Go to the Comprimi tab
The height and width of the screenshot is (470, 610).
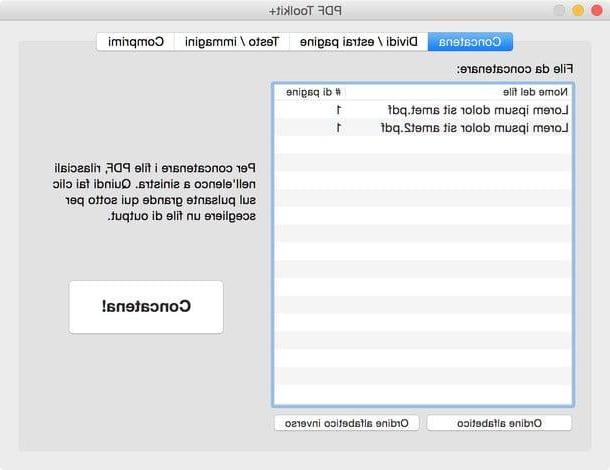[x=136, y=42]
